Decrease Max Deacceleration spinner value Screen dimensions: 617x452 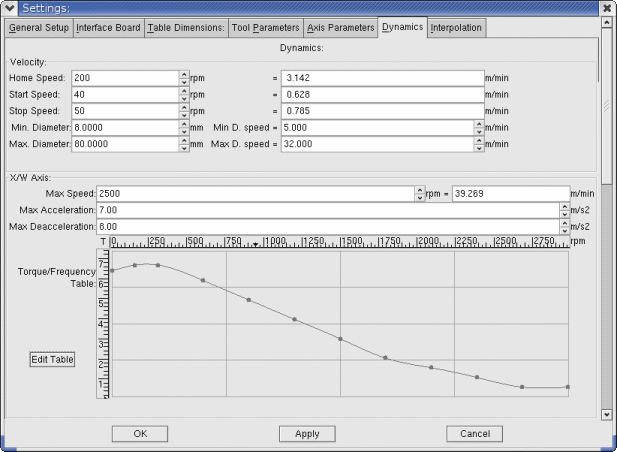(x=565, y=230)
